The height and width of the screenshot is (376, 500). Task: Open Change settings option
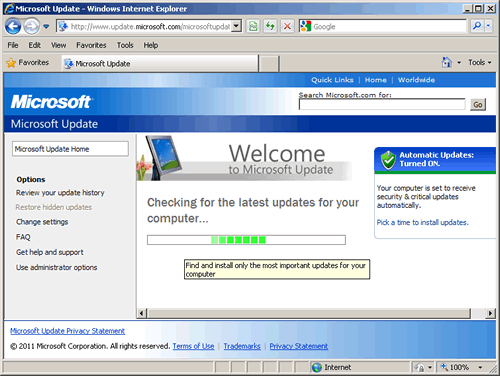42,222
